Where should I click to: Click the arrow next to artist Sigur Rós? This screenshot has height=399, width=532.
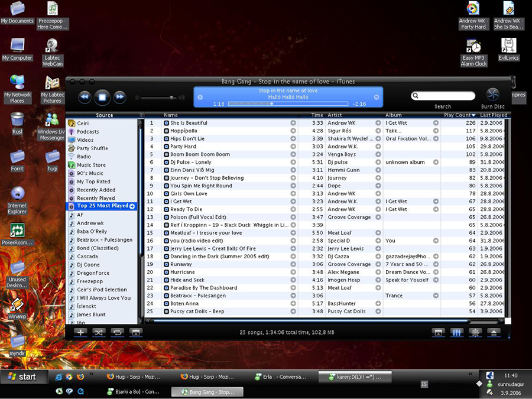(x=378, y=131)
